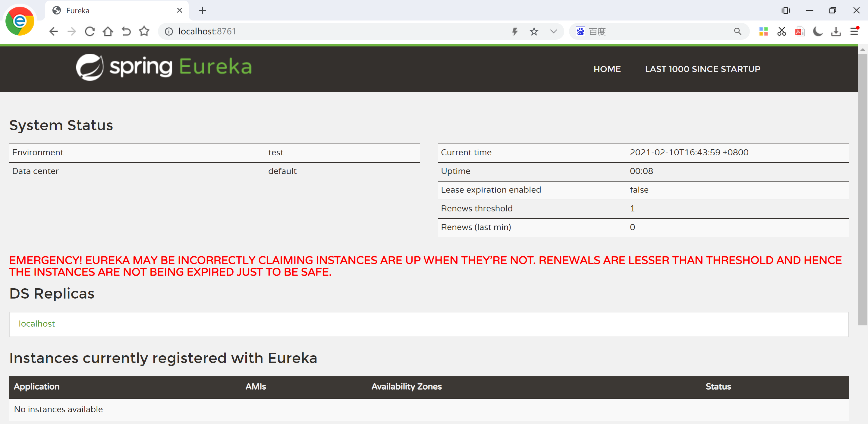Click the System Status heading

61,125
